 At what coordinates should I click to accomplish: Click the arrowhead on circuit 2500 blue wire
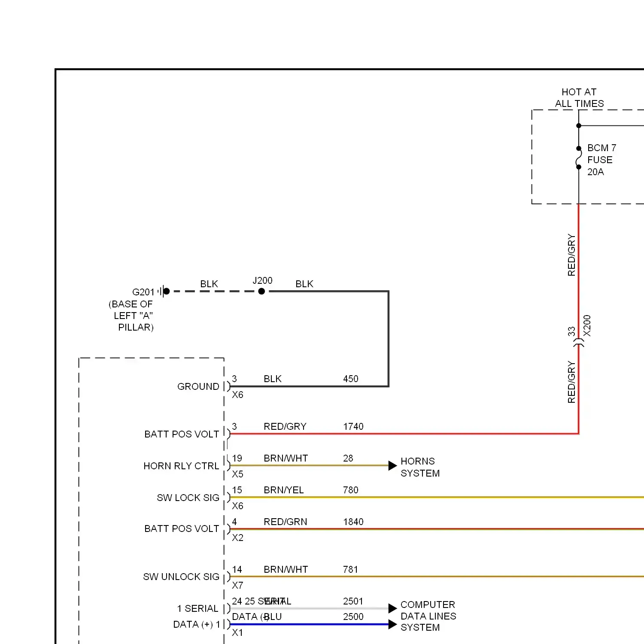[x=392, y=624]
